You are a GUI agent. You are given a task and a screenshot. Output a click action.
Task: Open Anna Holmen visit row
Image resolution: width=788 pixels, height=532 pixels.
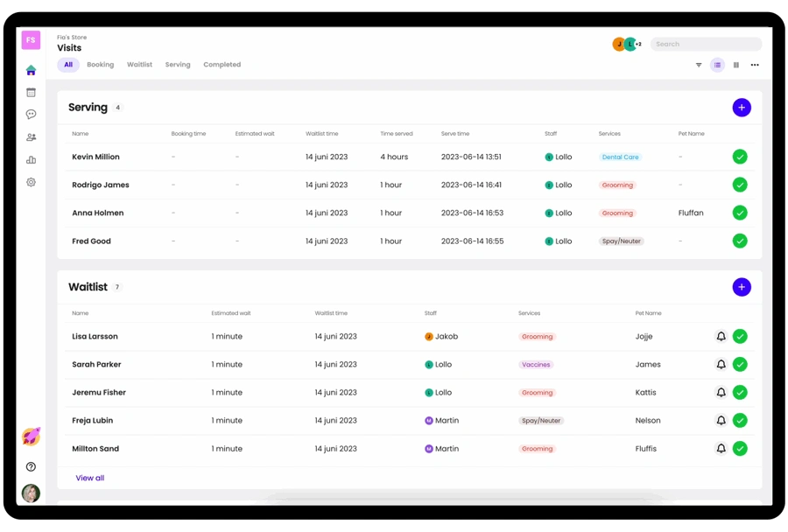pos(409,213)
